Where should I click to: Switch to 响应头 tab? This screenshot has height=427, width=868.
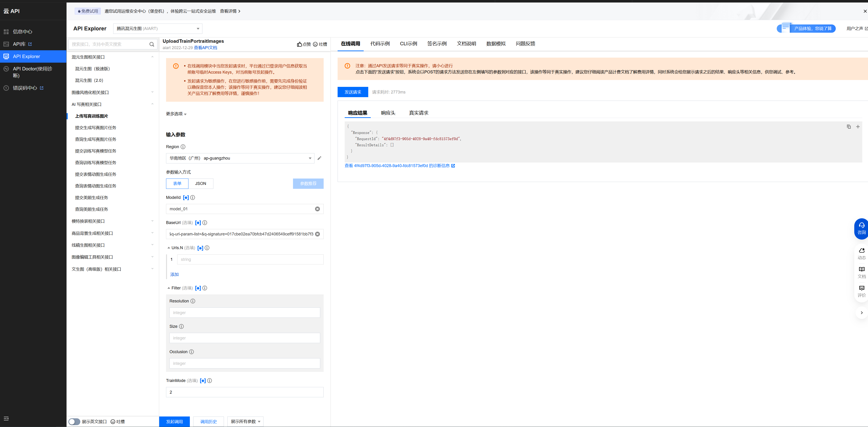(388, 113)
